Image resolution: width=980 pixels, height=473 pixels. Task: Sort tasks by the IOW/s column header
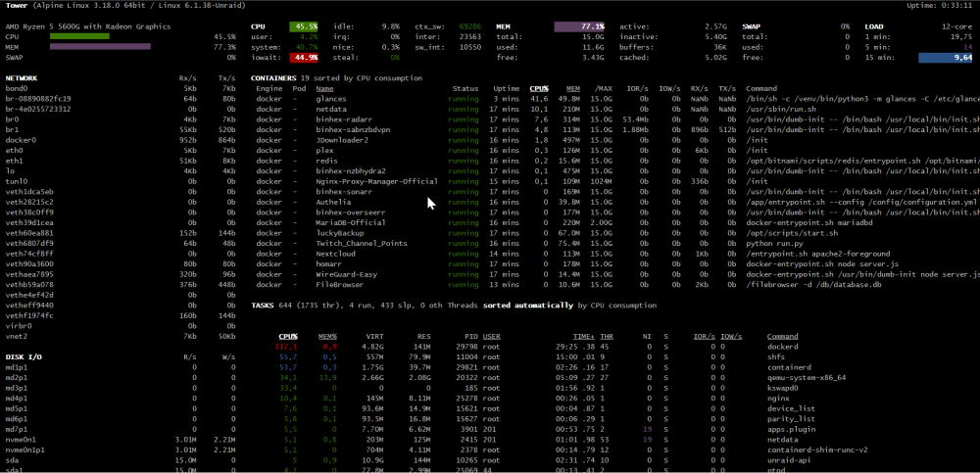click(x=731, y=336)
